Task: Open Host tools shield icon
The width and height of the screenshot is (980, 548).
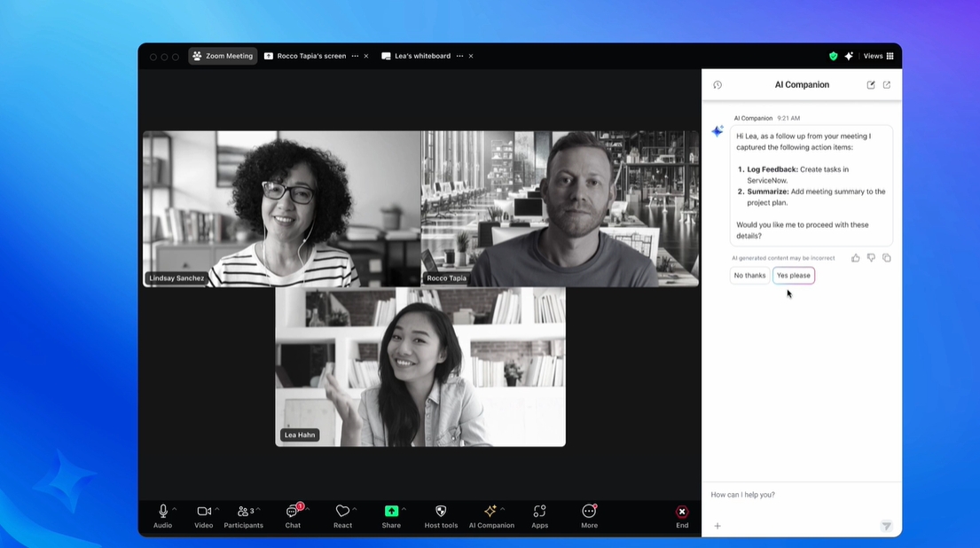Action: (x=441, y=512)
